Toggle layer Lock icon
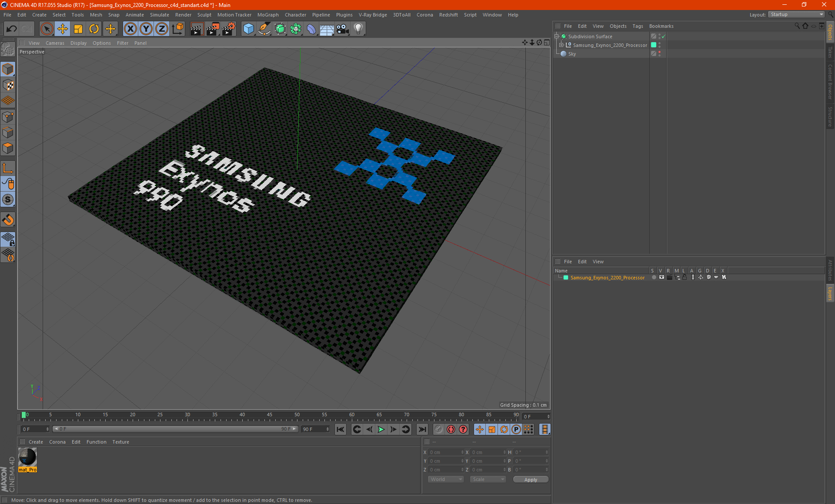This screenshot has height=504, width=835. pyautogui.click(x=685, y=277)
